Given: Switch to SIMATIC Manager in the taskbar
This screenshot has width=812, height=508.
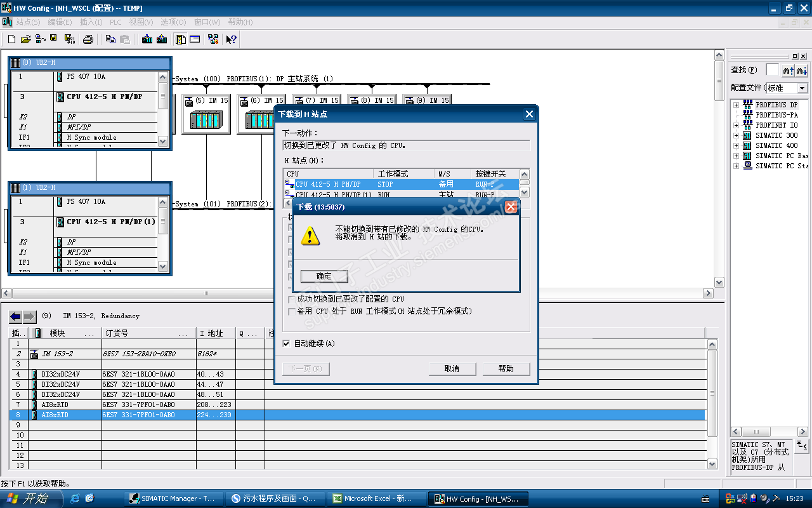Looking at the screenshot, I should tap(173, 499).
